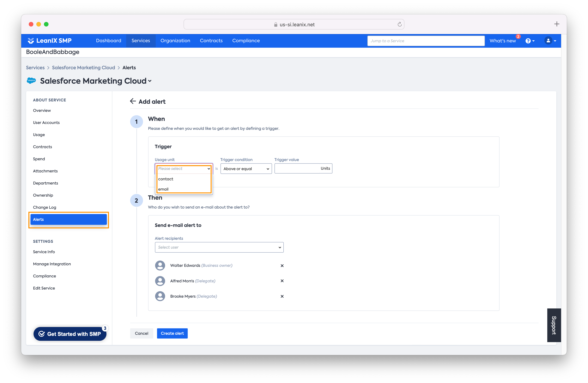Click the lock icon in address bar
The width and height of the screenshot is (588, 383).
click(275, 24)
